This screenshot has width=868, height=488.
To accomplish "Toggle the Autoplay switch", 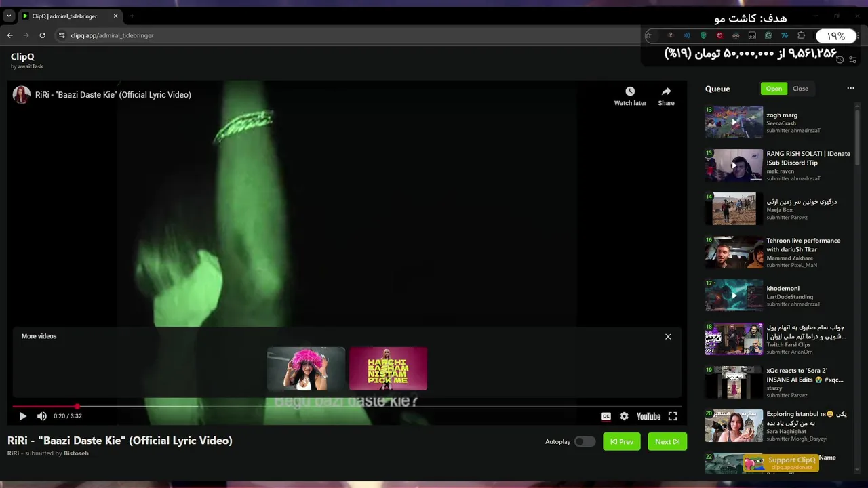I will coord(585,441).
